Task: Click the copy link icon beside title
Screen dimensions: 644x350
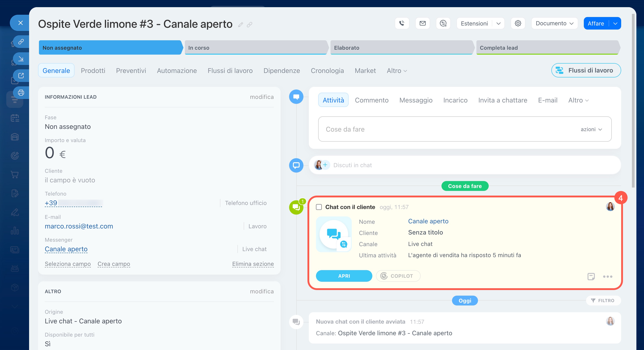Action: coord(249,24)
